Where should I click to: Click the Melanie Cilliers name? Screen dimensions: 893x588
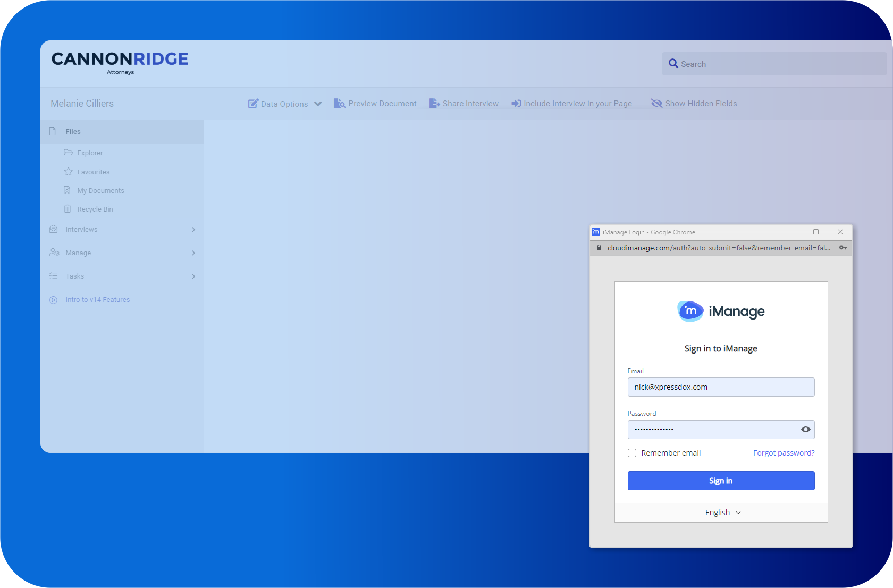82,104
